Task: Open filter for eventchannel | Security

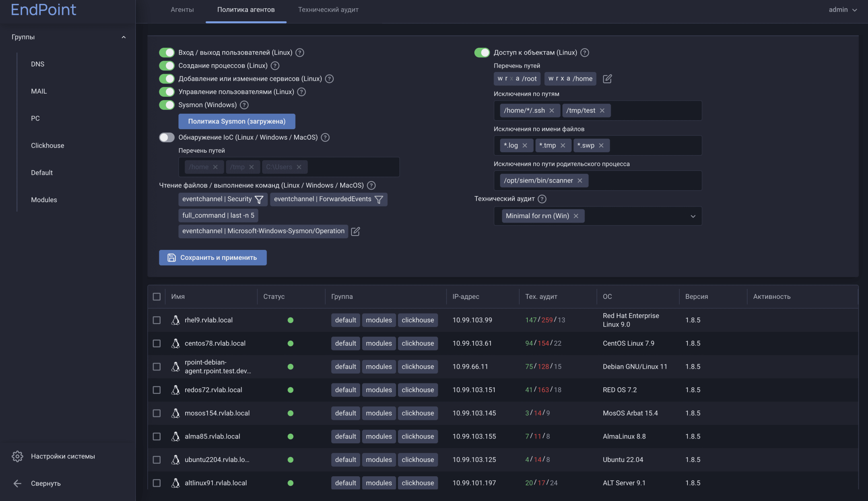Action: pos(259,199)
